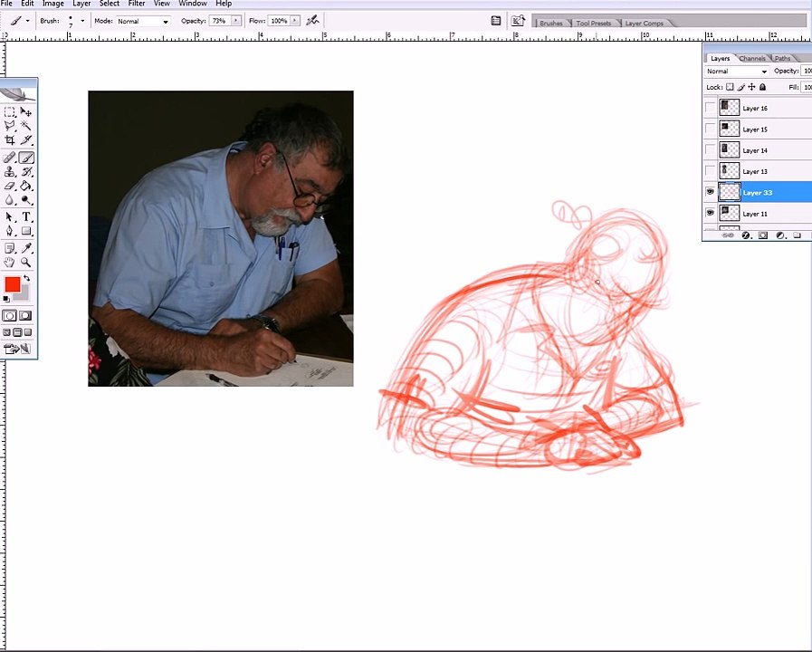Toggle lock all for layer
This screenshot has height=652, width=812.
click(762, 87)
